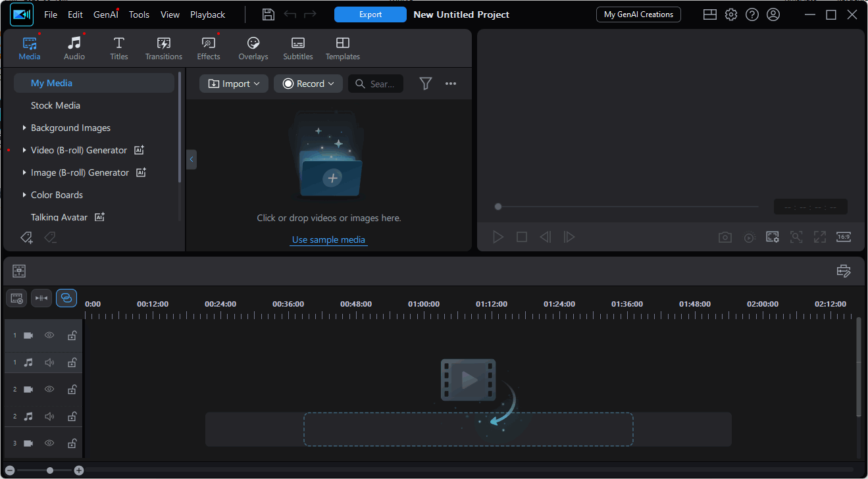Toggle visibility eye of video track 1

point(49,336)
